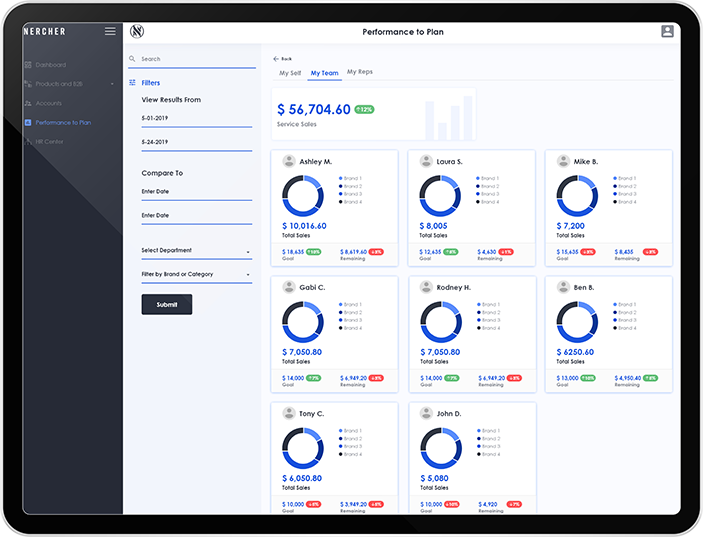Click Laura S.'s donut sales chart
Screen dimensions: 703x537
coord(439,196)
